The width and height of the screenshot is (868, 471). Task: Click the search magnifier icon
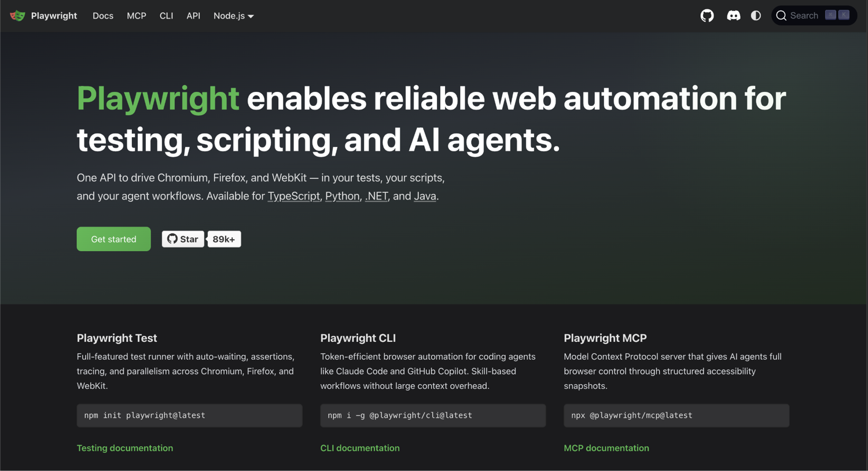[781, 16]
